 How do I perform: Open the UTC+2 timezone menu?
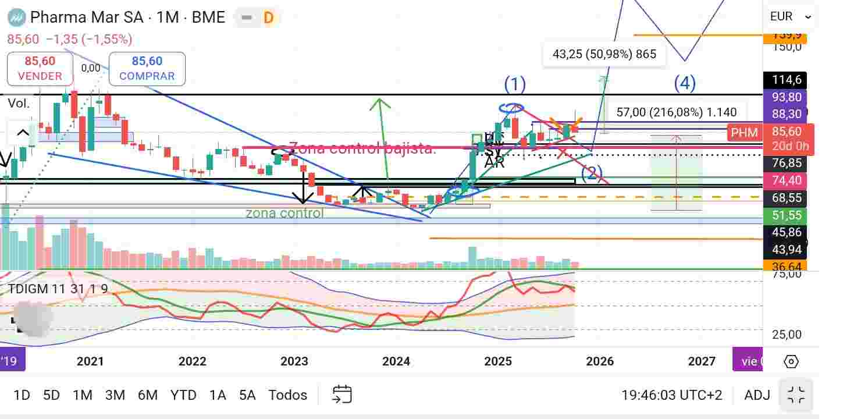pyautogui.click(x=672, y=395)
